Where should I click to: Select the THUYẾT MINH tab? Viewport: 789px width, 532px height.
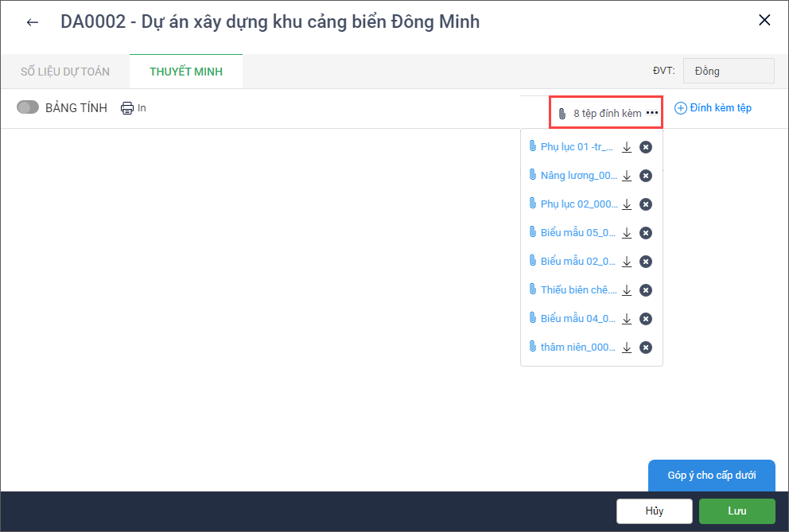click(x=186, y=72)
